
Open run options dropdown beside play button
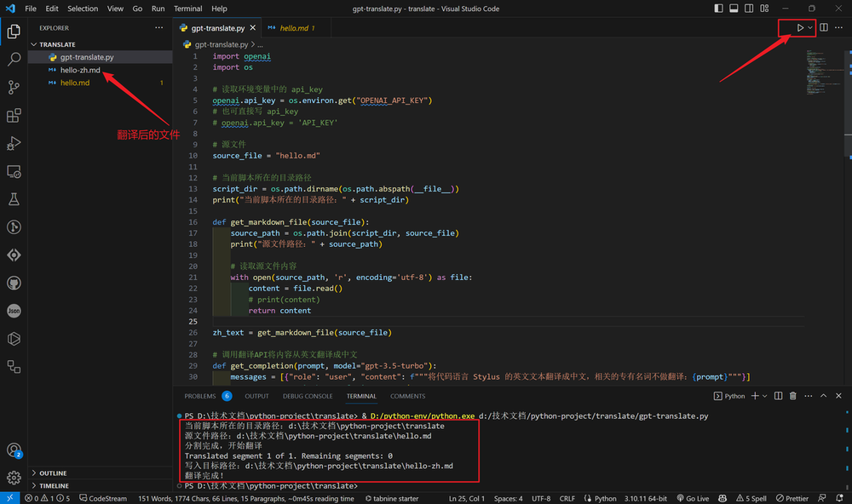tap(810, 28)
